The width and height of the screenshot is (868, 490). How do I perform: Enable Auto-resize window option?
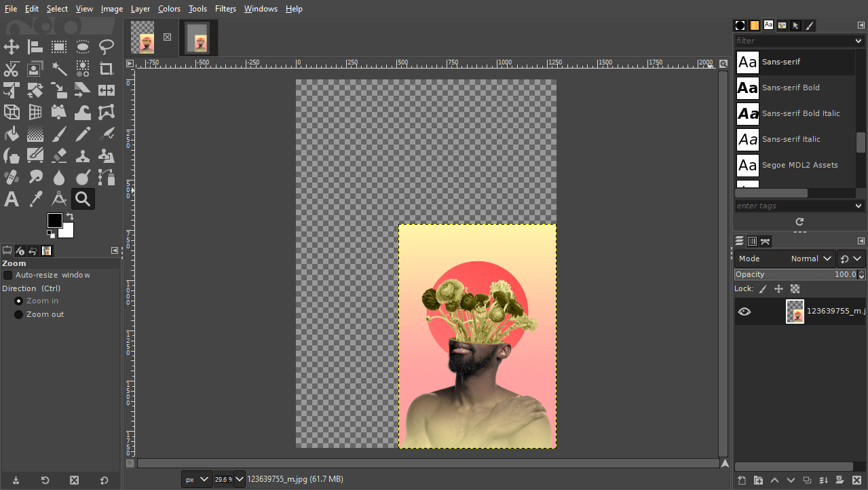[7, 274]
